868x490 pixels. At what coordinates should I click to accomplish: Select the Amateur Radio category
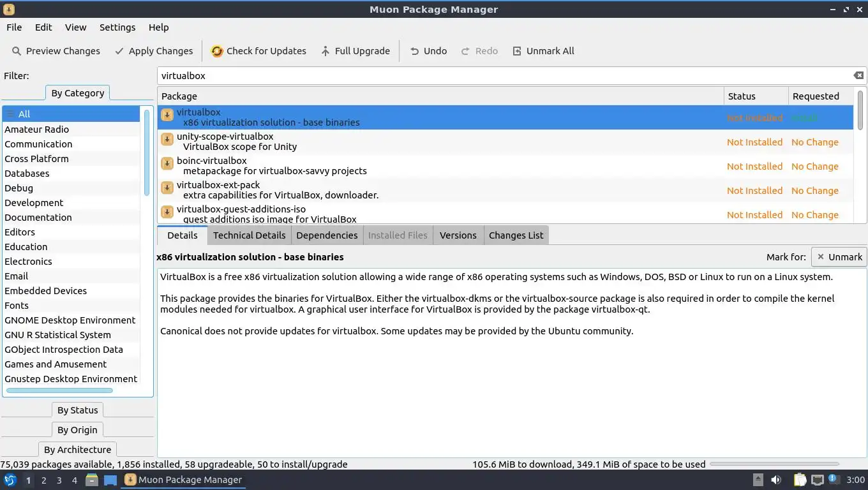[71, 130]
